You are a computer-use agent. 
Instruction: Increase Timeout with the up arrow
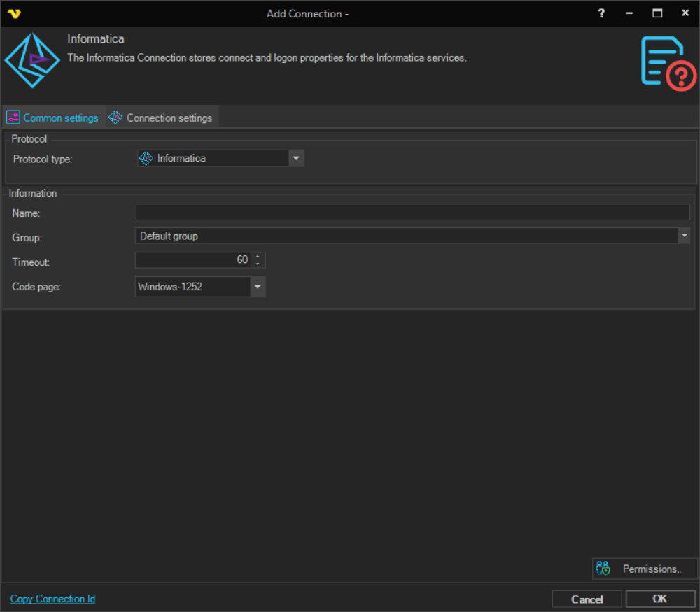258,257
